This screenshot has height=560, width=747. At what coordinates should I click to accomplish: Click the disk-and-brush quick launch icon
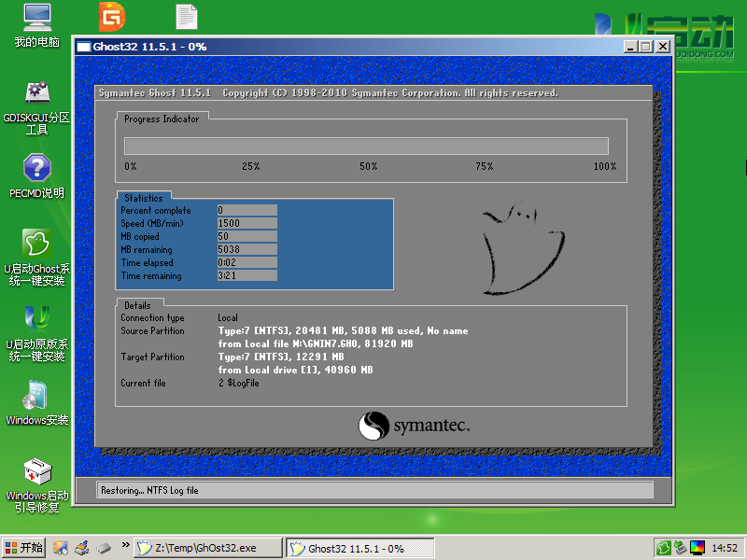click(x=82, y=548)
